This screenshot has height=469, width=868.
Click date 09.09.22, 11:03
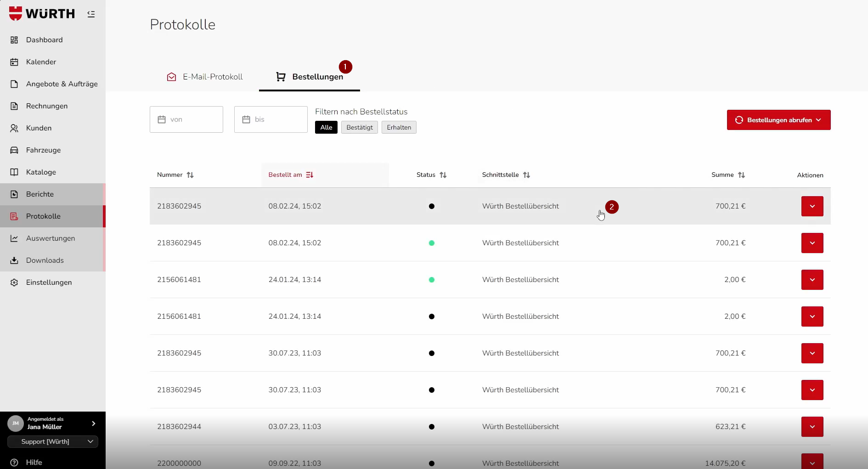tap(295, 463)
